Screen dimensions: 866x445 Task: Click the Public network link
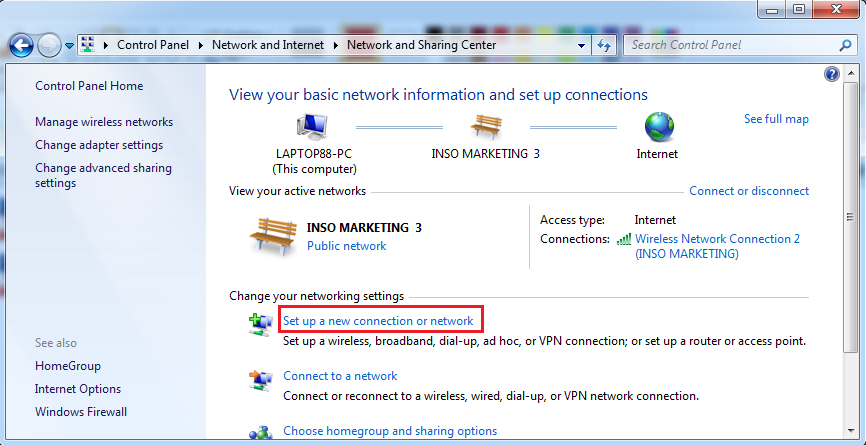pos(346,246)
